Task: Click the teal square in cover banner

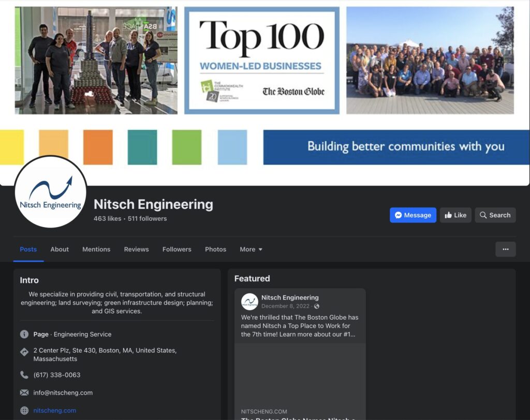Action: tap(142, 147)
